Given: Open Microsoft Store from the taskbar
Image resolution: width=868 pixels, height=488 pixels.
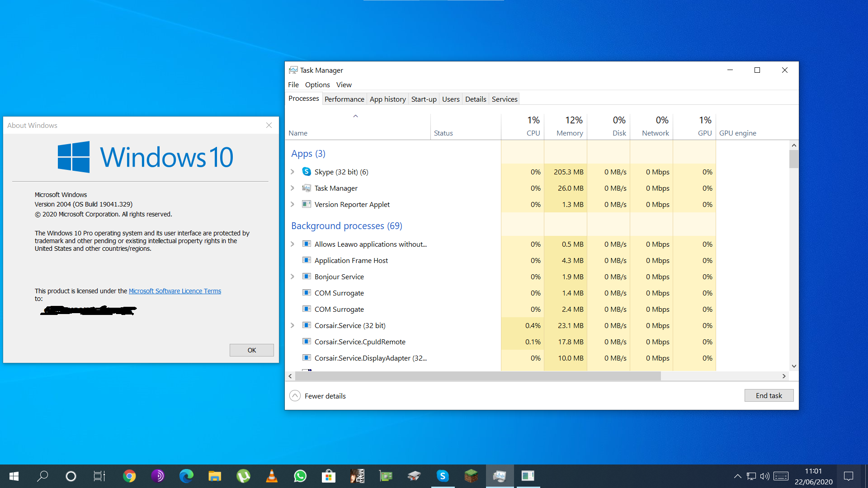Looking at the screenshot, I should [329, 476].
